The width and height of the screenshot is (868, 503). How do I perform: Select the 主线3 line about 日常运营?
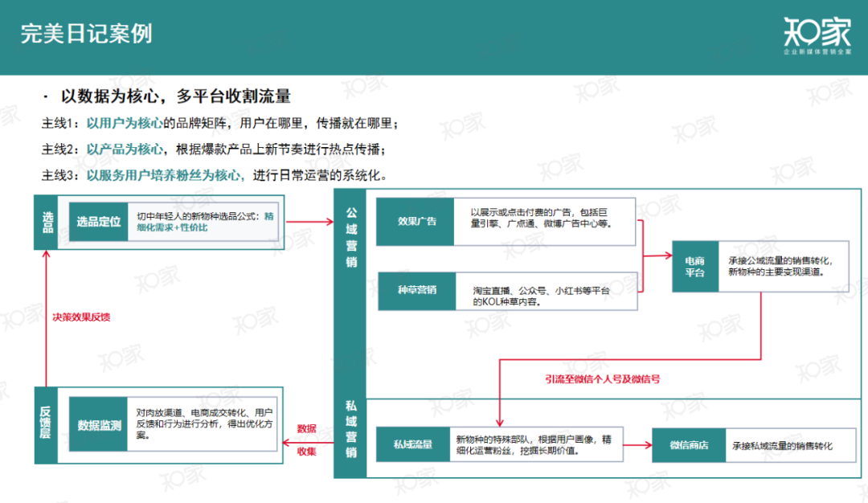[215, 175]
